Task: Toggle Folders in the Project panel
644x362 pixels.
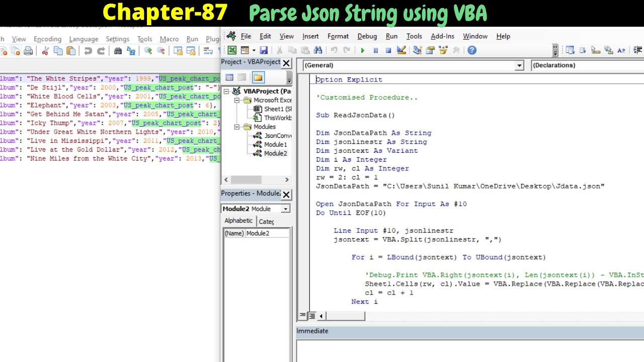Action: [x=258, y=77]
